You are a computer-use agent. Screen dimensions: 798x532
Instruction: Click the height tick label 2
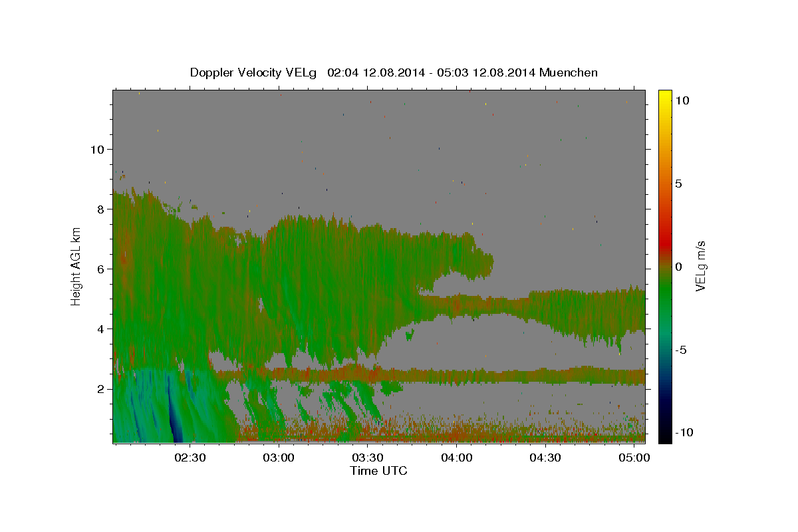101,389
